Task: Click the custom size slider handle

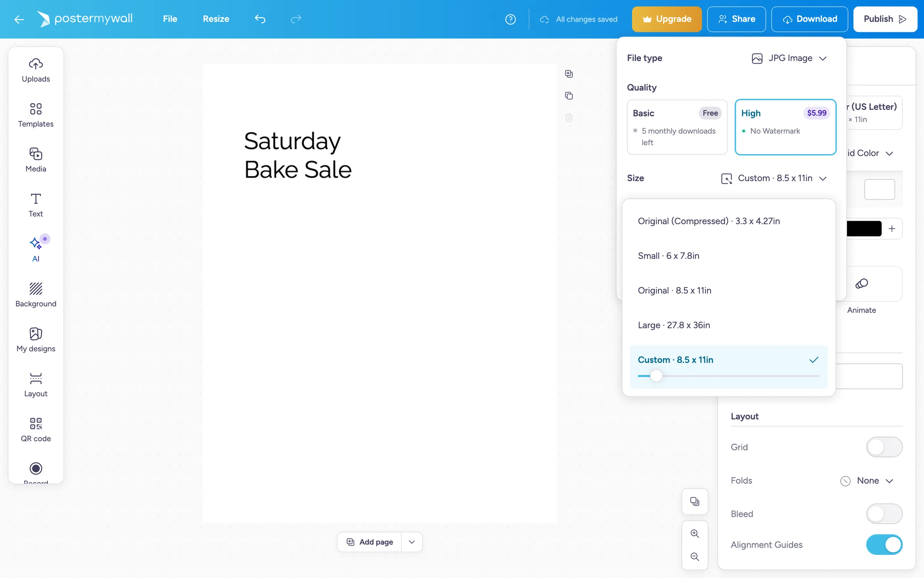Action: (x=656, y=375)
